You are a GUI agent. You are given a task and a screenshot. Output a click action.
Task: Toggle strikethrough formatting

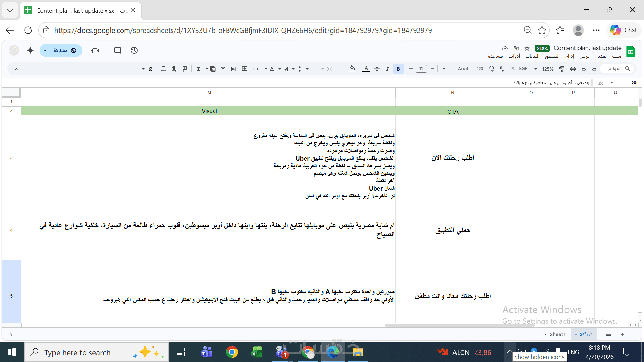coord(377,69)
